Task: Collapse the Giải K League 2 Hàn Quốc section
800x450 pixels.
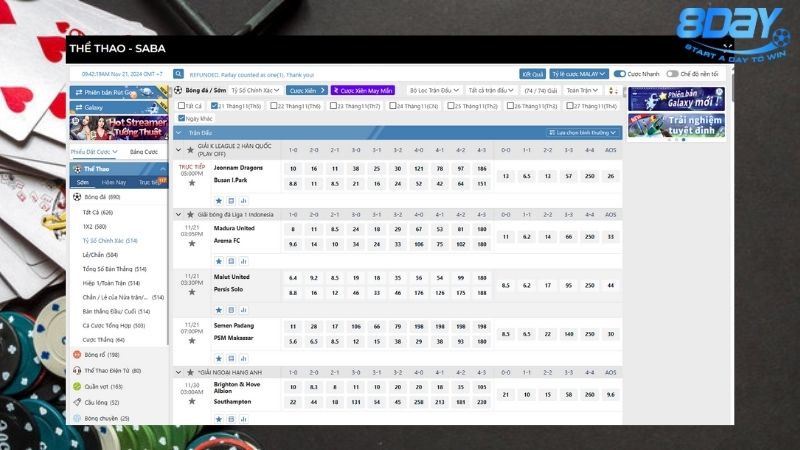Action: point(179,150)
